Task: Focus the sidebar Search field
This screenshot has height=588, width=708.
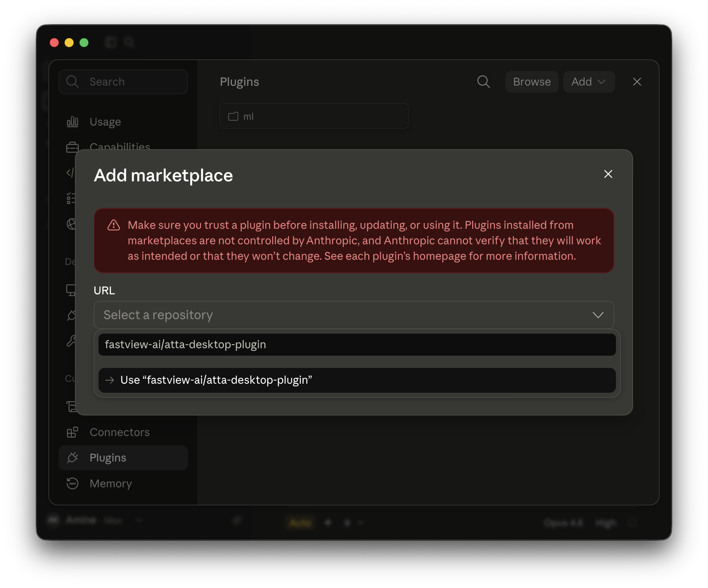Action: (x=123, y=82)
